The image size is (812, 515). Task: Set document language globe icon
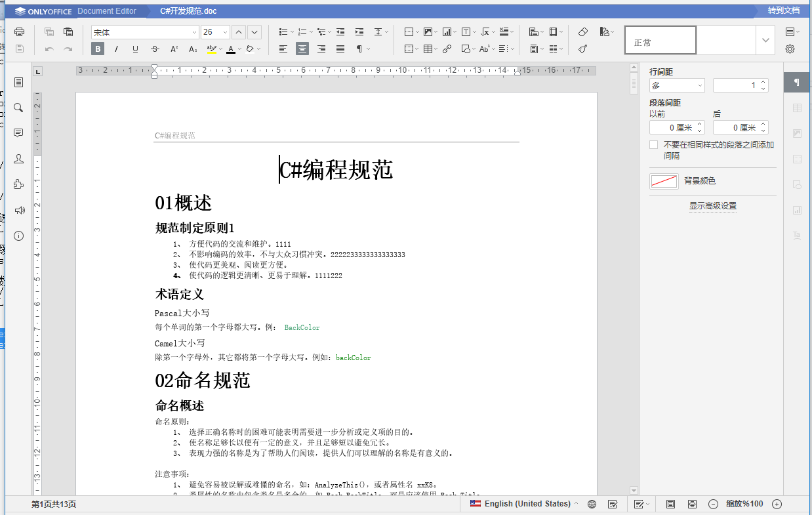(x=592, y=504)
